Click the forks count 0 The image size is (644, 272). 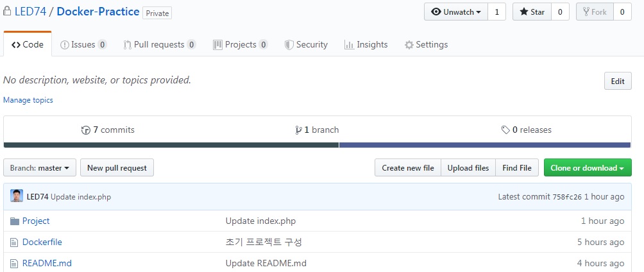coord(622,12)
